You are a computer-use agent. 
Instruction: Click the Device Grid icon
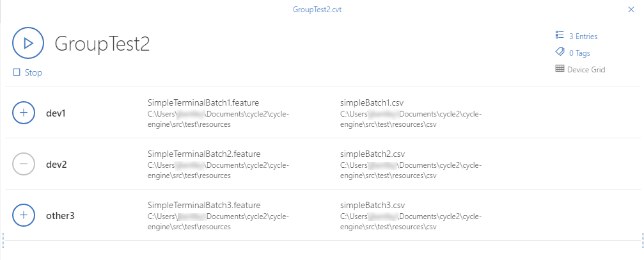(560, 69)
